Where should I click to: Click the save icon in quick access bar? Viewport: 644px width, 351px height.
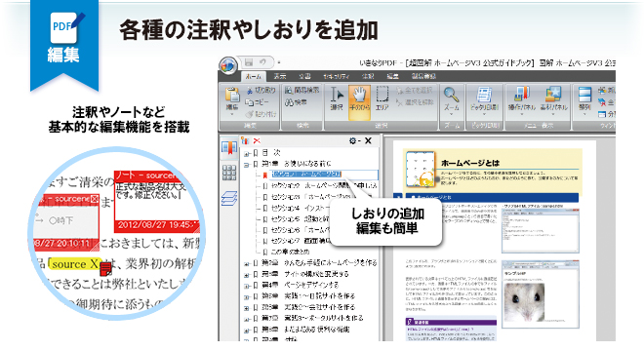pos(249,62)
